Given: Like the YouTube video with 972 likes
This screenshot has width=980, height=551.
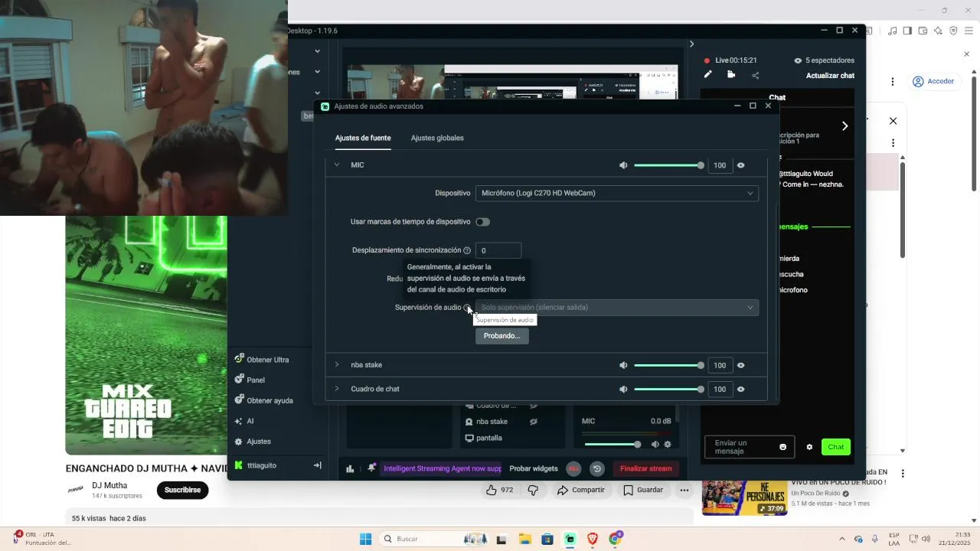Looking at the screenshot, I should pyautogui.click(x=499, y=490).
